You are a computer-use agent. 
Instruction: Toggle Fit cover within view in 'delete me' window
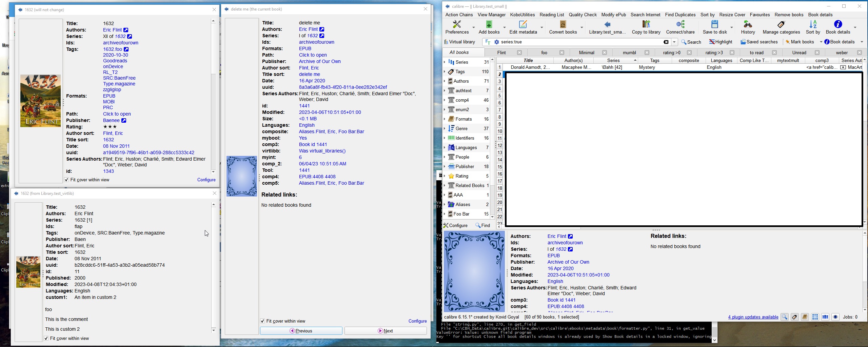pos(262,321)
